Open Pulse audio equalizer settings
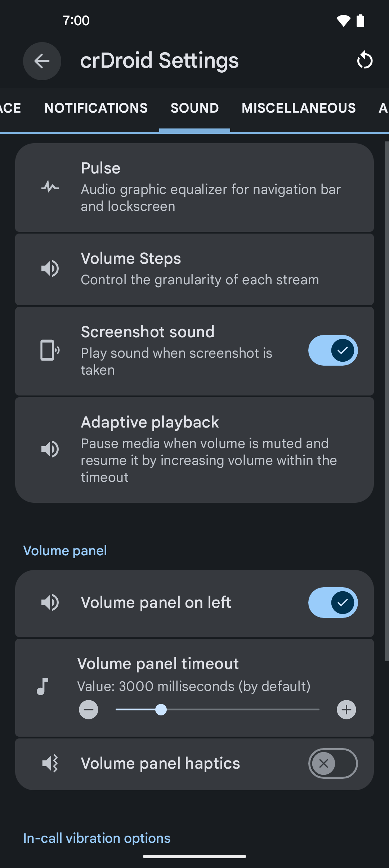Image resolution: width=389 pixels, height=868 pixels. [x=194, y=187]
